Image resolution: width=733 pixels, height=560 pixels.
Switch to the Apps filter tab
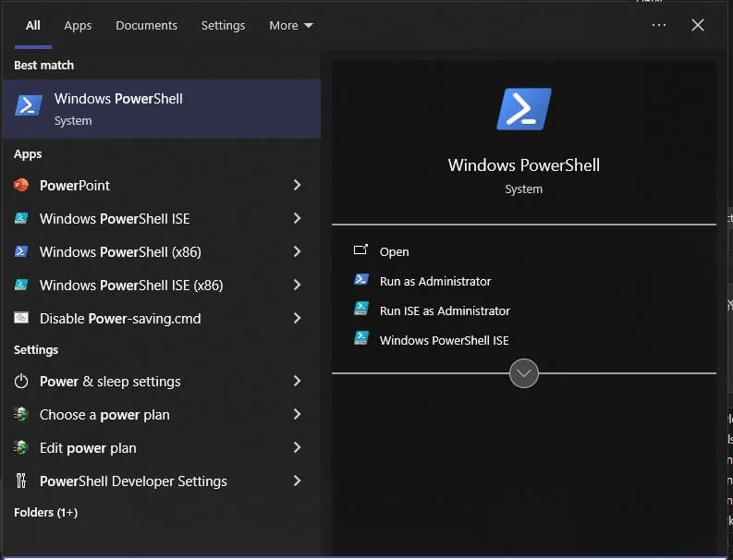pos(78,25)
